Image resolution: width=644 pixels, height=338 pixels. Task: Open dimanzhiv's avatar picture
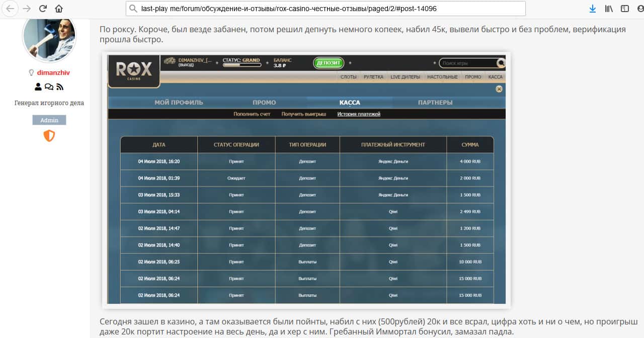point(49,38)
